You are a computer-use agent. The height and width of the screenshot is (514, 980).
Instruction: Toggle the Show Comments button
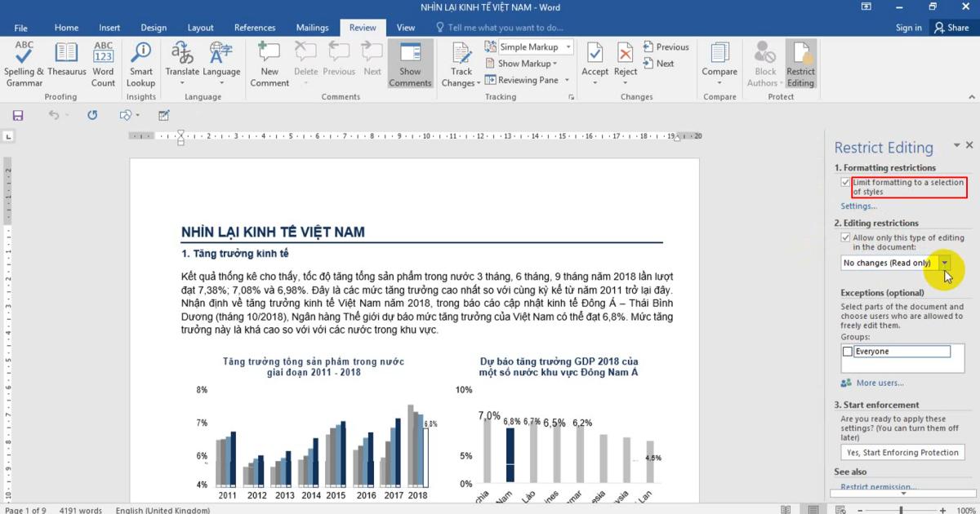(410, 64)
